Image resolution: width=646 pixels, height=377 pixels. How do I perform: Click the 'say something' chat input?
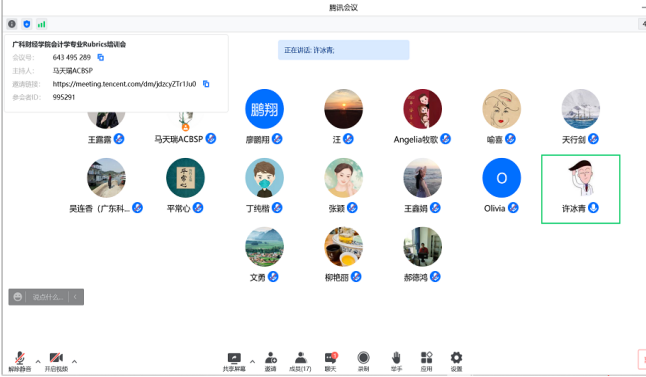[x=48, y=297]
